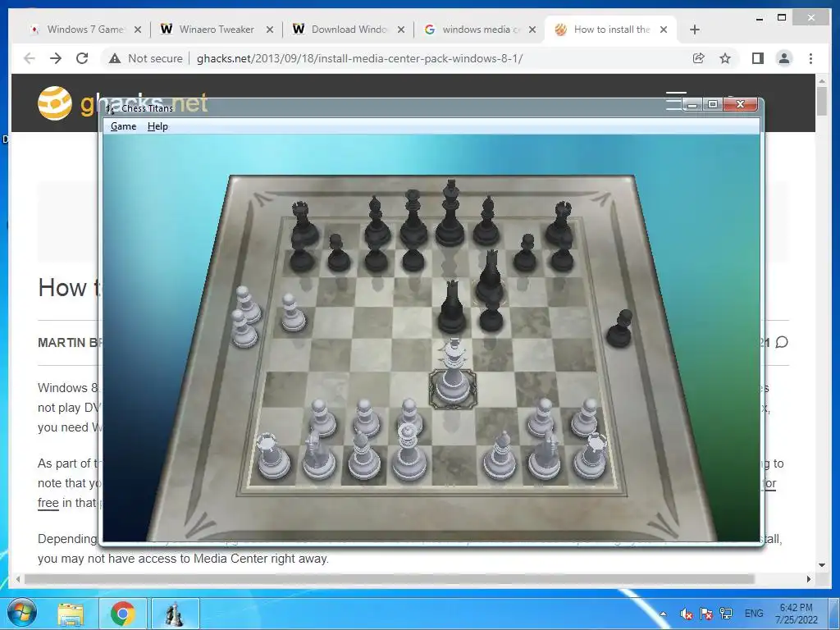Bookmark this page with the star

[x=725, y=58]
